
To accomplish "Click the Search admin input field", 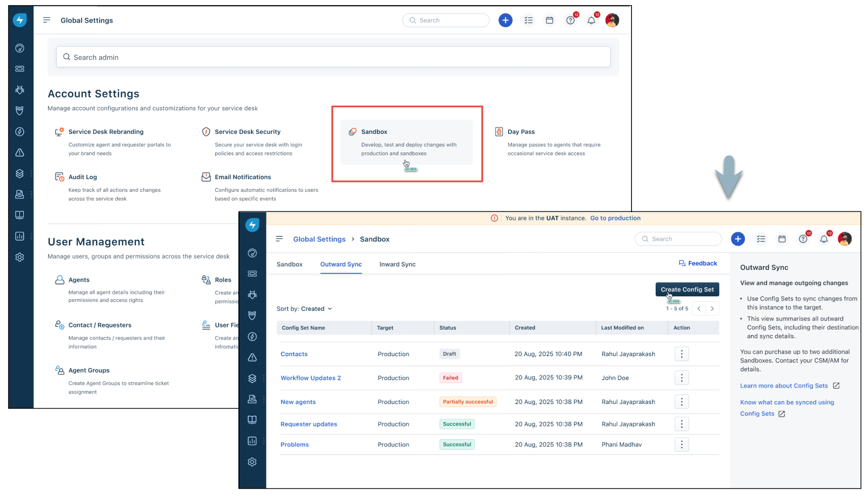I will [x=333, y=57].
